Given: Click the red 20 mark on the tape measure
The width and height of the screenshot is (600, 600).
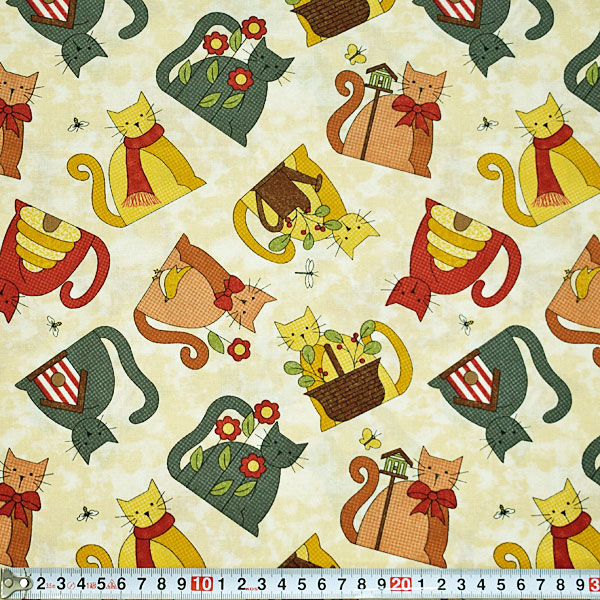Looking at the screenshot, I should pos(401,584).
